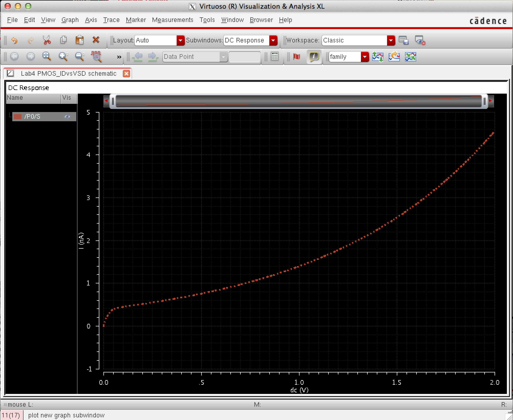Click the 11(17) status indicator
Screen dimensions: 513x420
pyautogui.click(x=11, y=415)
